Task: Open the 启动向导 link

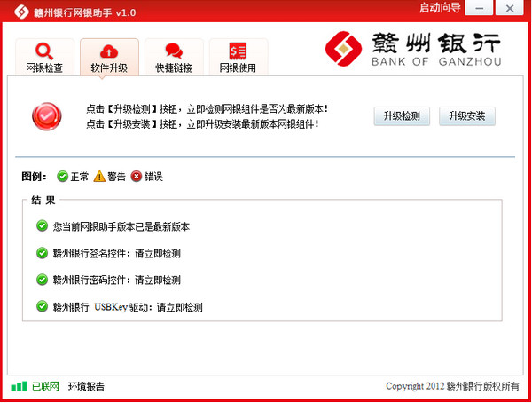Action: [440, 7]
